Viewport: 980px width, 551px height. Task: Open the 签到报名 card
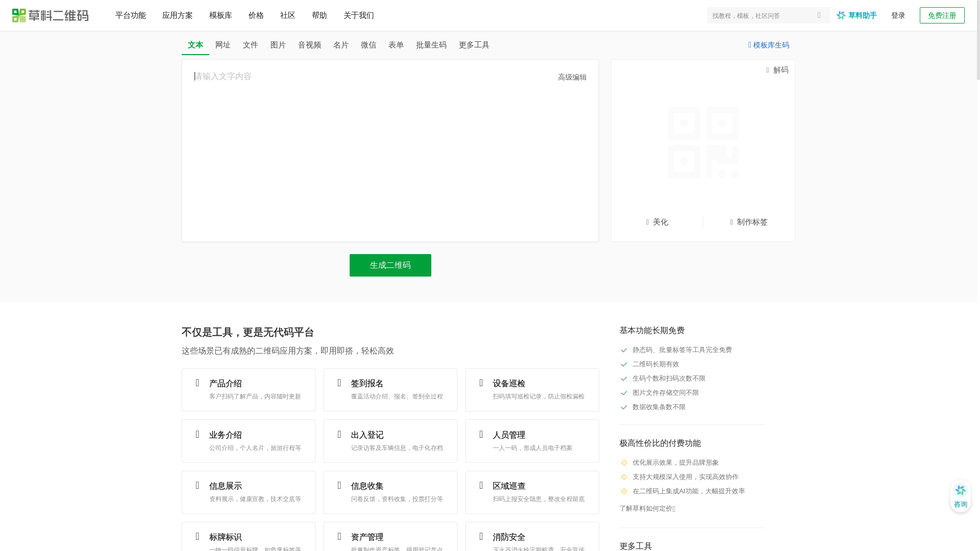(390, 390)
